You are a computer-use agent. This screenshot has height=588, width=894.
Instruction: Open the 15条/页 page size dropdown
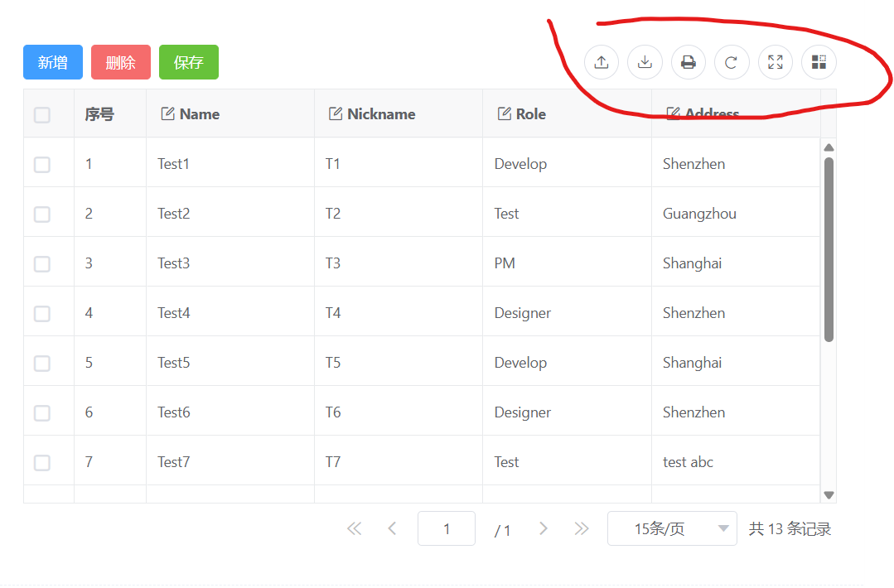(x=672, y=529)
